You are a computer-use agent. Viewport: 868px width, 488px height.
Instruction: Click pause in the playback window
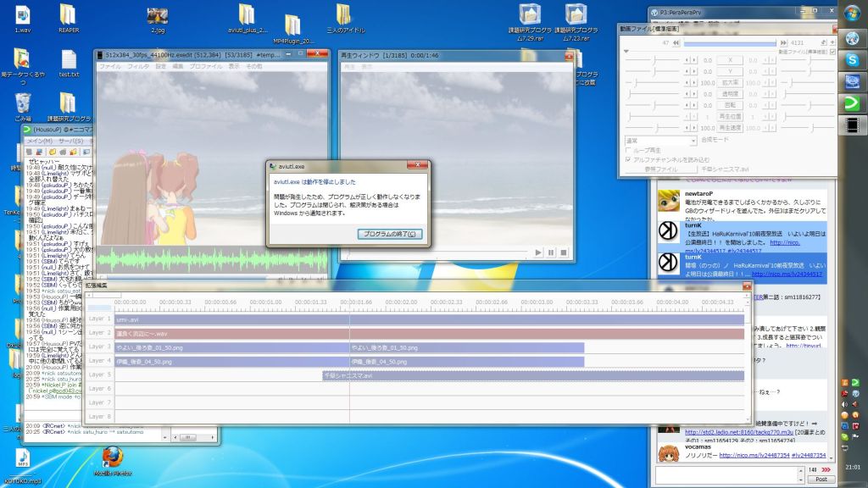[x=551, y=252]
